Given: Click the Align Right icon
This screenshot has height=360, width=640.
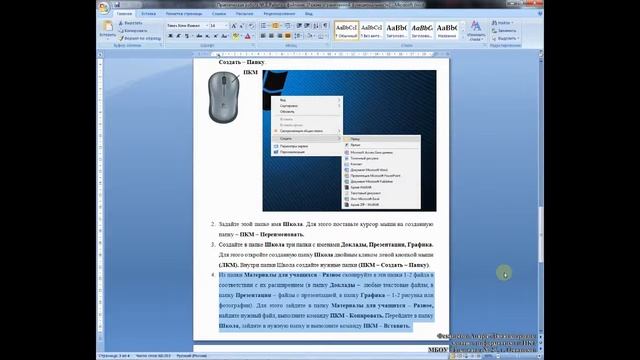Looking at the screenshot, I should coord(280,36).
